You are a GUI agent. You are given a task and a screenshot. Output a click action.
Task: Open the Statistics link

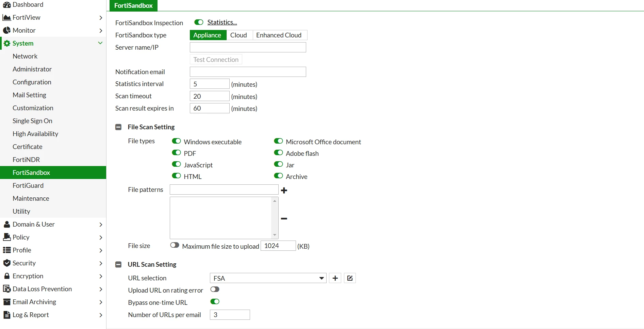pyautogui.click(x=222, y=22)
